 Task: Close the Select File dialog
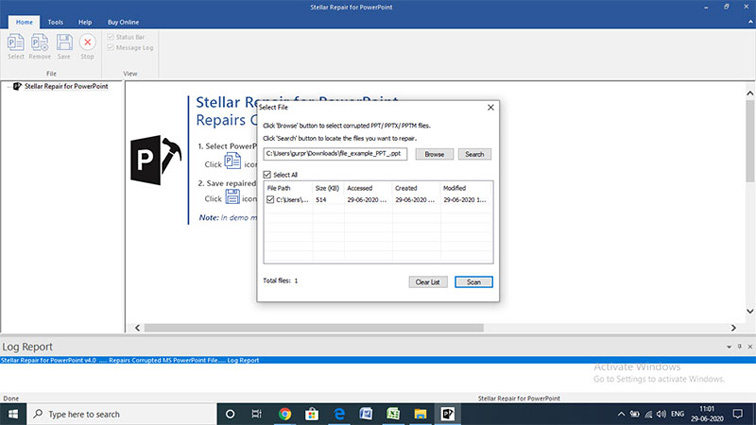click(490, 107)
